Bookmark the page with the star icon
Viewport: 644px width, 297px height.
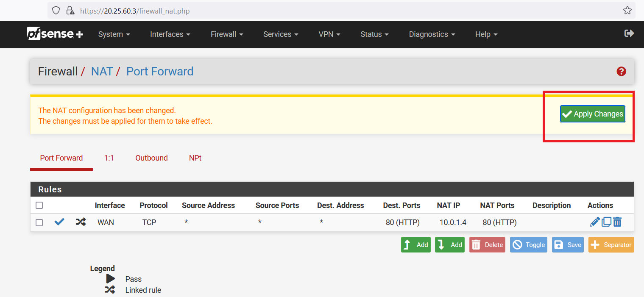click(627, 11)
